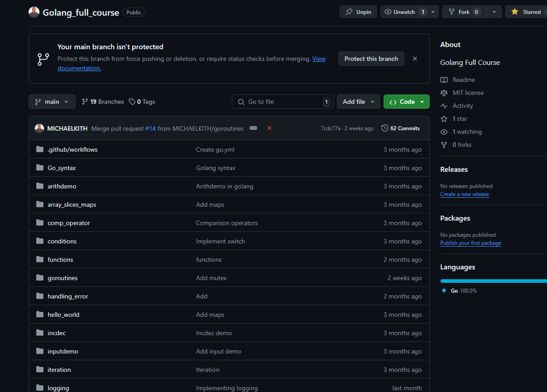Screen dimensions: 547x392
Task: View the 1 star stargazers link
Action: 454,119
